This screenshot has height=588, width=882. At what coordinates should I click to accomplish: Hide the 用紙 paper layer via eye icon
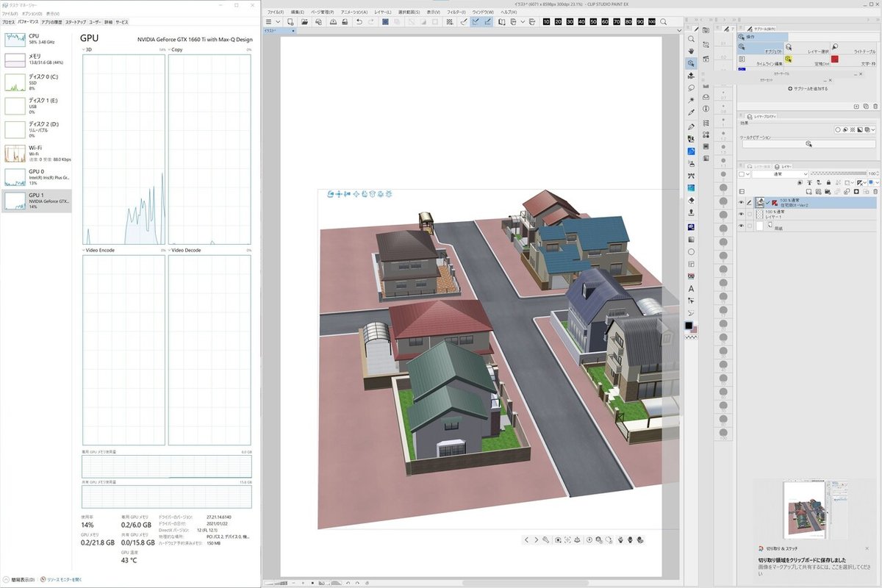point(742,226)
